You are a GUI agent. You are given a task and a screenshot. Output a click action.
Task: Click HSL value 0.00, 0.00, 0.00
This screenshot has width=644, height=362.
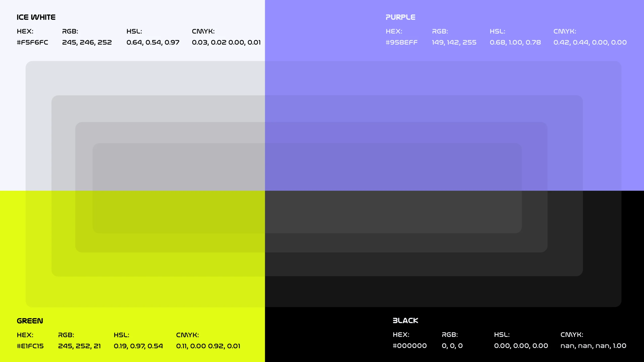pos(521,346)
